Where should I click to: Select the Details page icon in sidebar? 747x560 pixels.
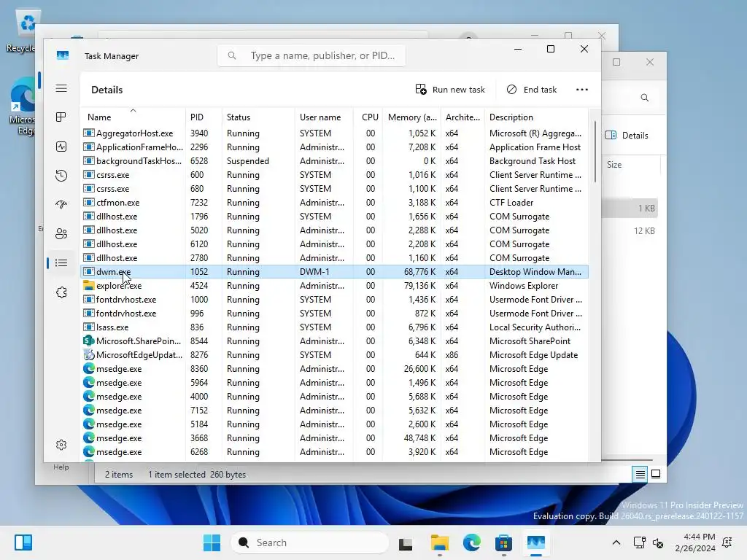61,262
